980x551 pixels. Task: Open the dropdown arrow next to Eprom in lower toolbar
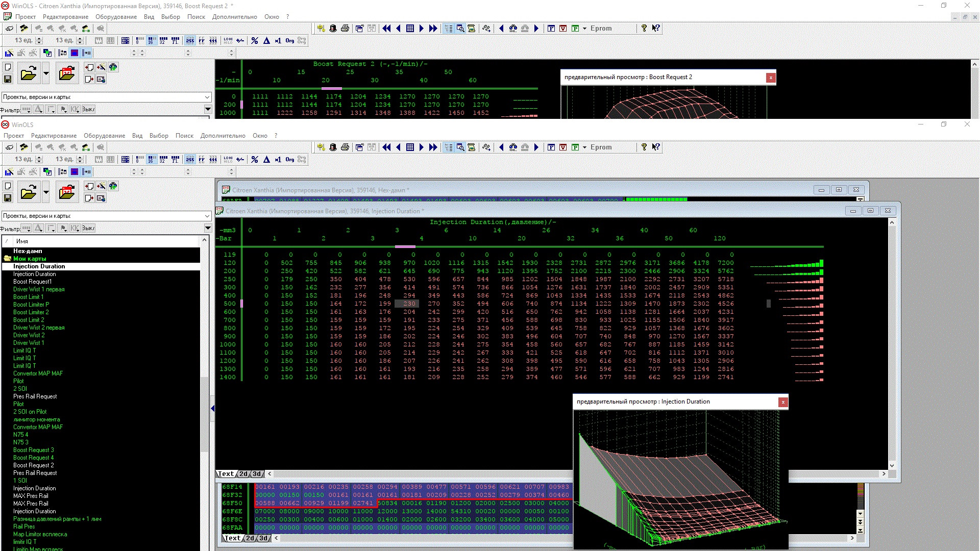point(585,147)
